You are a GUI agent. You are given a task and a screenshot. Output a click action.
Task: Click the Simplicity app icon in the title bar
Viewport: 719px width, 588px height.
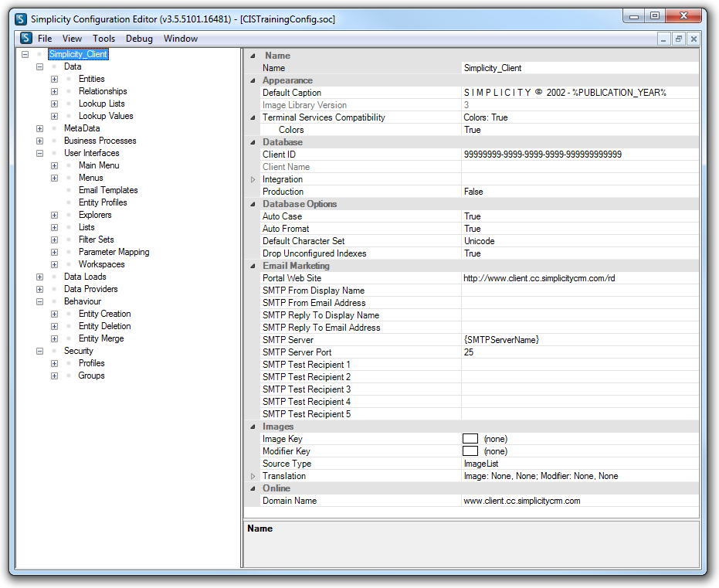pos(21,19)
